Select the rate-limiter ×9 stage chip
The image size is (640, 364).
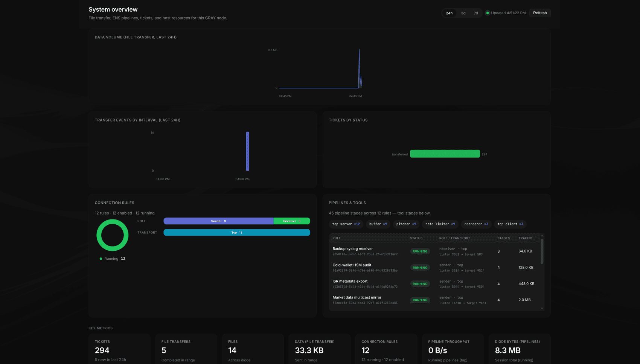[x=440, y=224]
